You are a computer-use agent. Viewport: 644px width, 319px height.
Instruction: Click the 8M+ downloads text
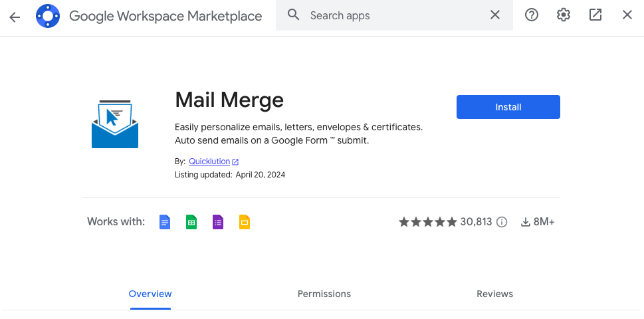[544, 222]
